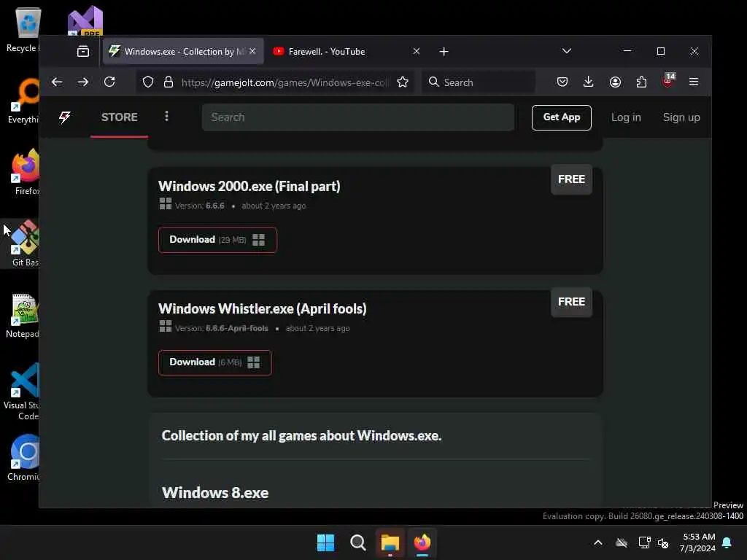Viewport: 747px width, 560px height.
Task: Open Firefox View icon in tab bar
Action: 83,52
